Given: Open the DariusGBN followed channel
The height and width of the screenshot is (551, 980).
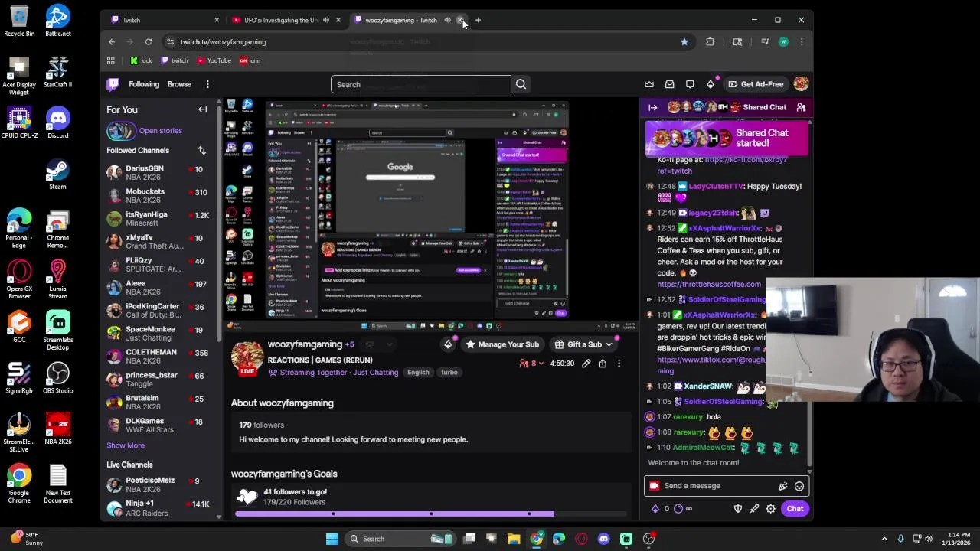Looking at the screenshot, I should click(x=160, y=173).
